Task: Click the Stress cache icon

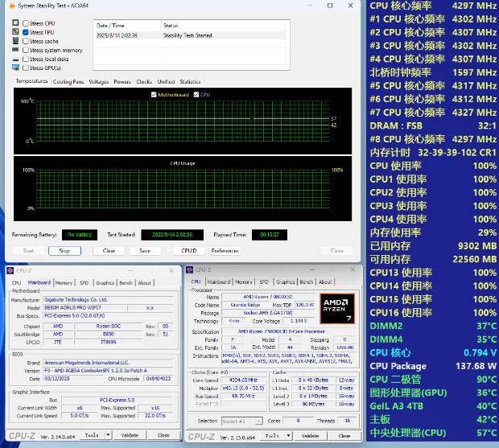Action: click(15, 41)
